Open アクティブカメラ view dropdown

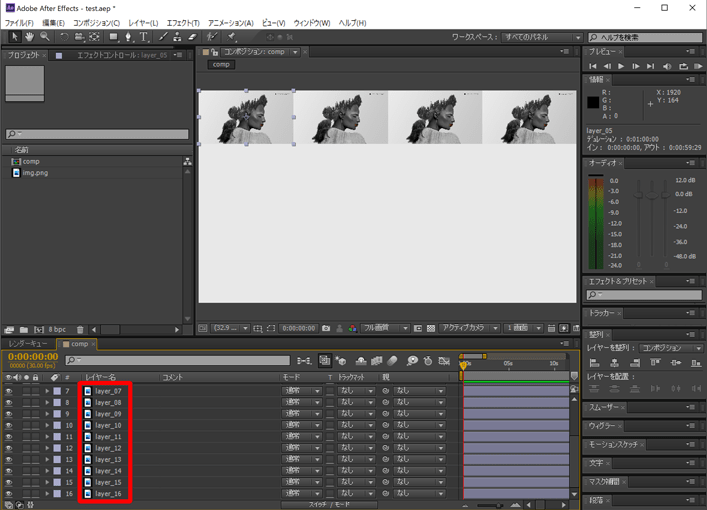pyautogui.click(x=469, y=328)
